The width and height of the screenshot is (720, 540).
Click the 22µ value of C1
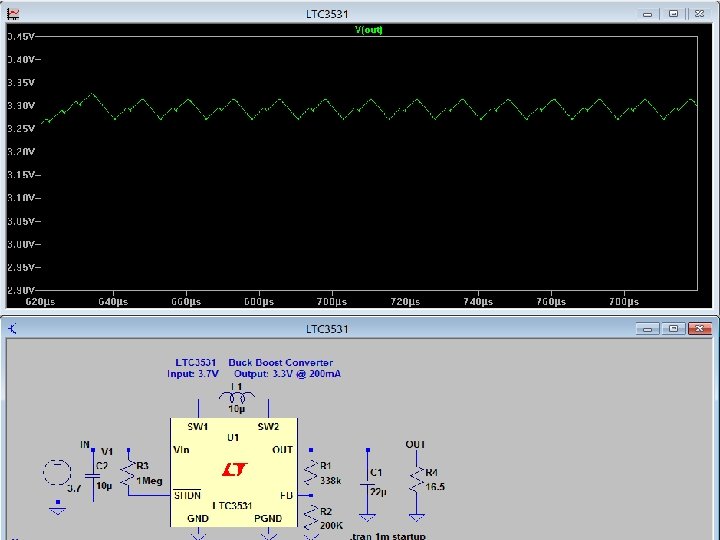click(378, 492)
